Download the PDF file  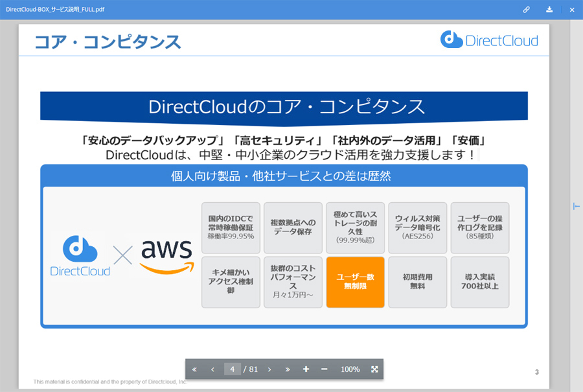tap(549, 10)
